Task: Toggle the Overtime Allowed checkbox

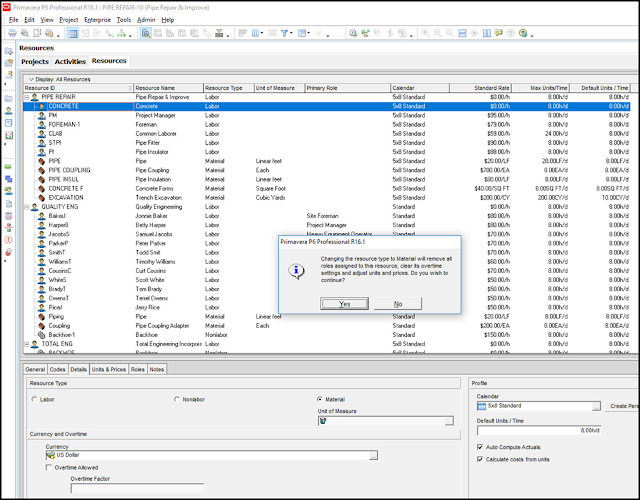Action: click(49, 467)
